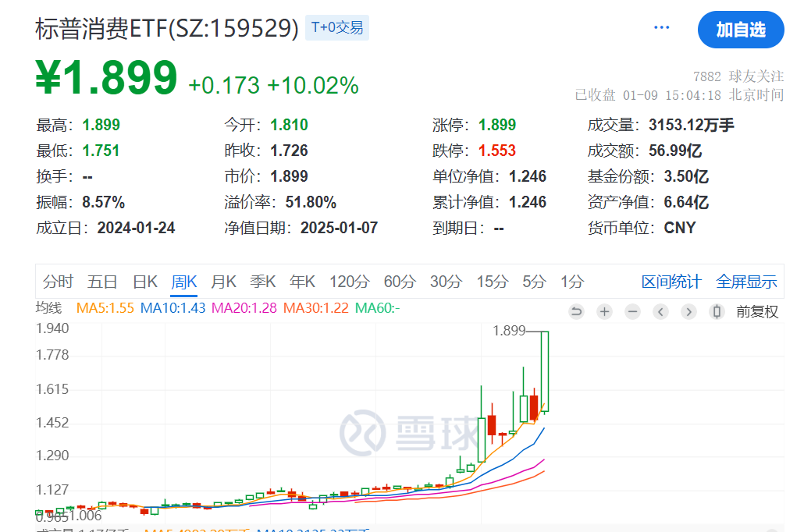This screenshot has width=804, height=532.
Task: Click the undo/reset chart icon
Action: pos(576,311)
